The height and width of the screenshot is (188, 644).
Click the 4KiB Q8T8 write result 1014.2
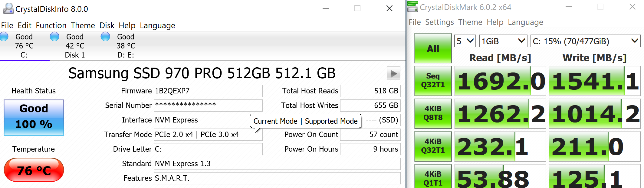point(594,114)
